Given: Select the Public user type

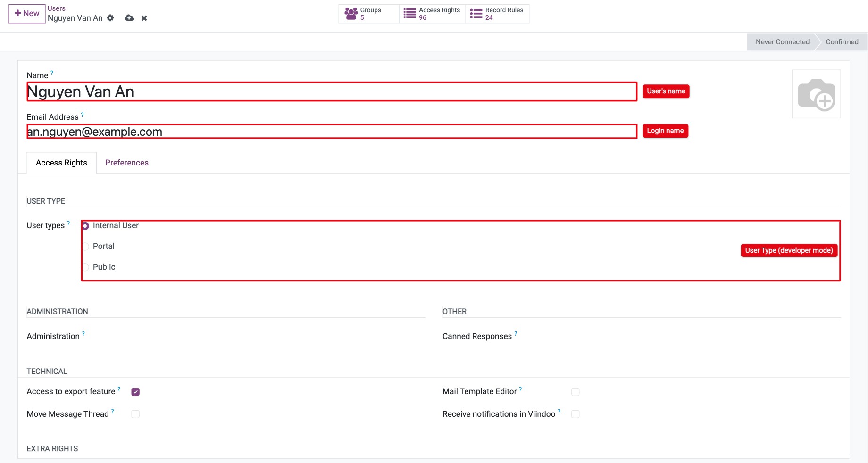Looking at the screenshot, I should click(x=85, y=267).
